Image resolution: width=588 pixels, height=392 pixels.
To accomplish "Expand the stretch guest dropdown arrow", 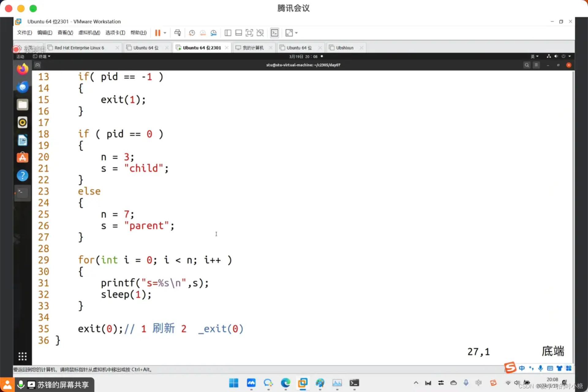I will coord(296,33).
